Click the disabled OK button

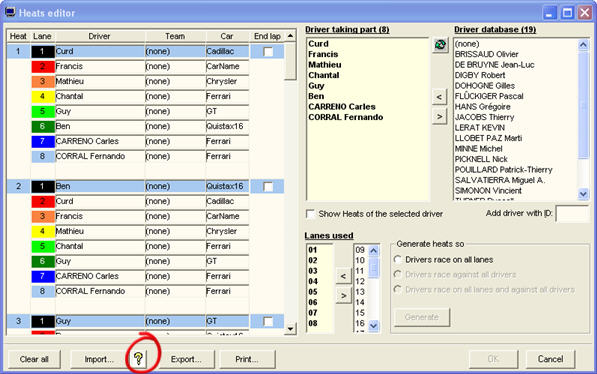pos(493,359)
